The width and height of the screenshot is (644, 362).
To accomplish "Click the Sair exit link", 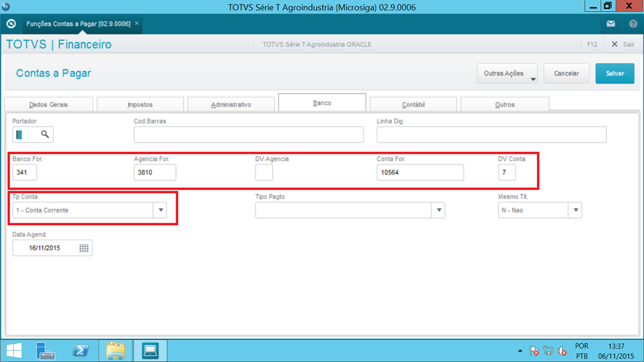I will point(623,44).
